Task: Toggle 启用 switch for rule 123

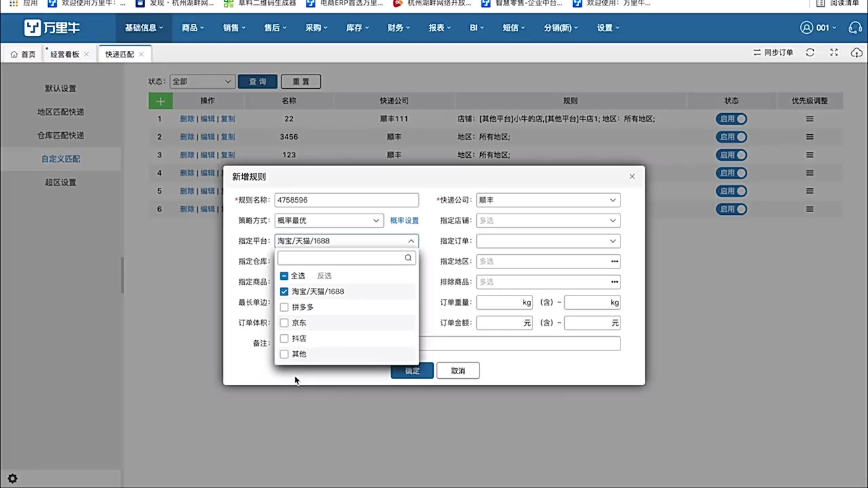Action: (732, 155)
